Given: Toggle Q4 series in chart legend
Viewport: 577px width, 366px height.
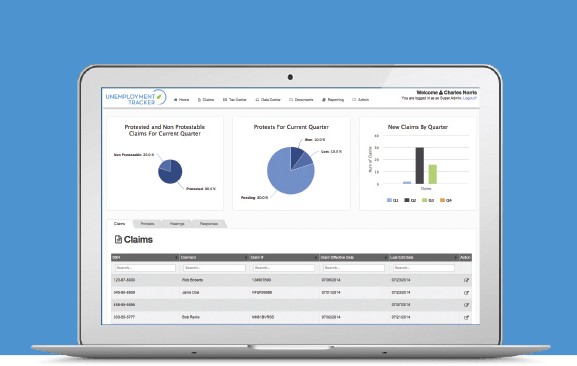Looking at the screenshot, I should (x=443, y=200).
